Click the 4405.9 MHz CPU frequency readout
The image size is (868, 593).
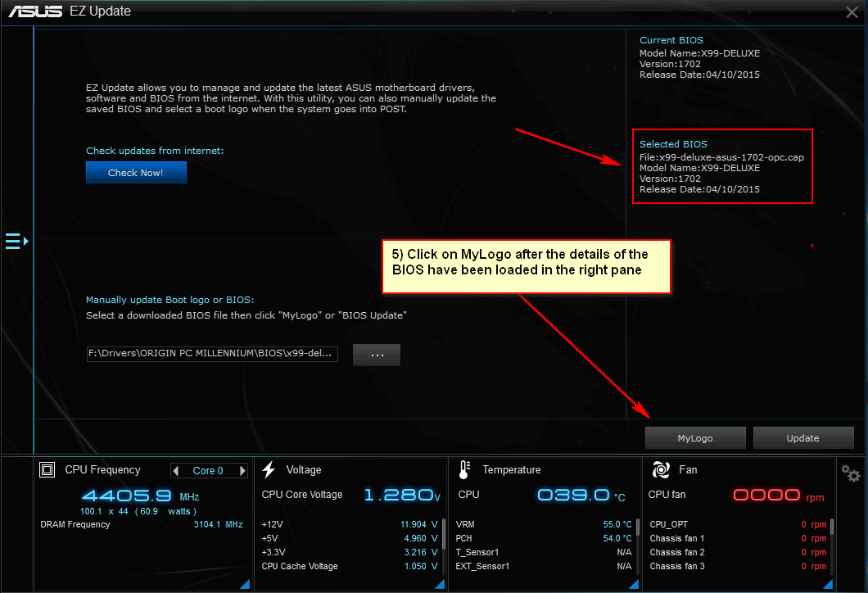tap(141, 495)
